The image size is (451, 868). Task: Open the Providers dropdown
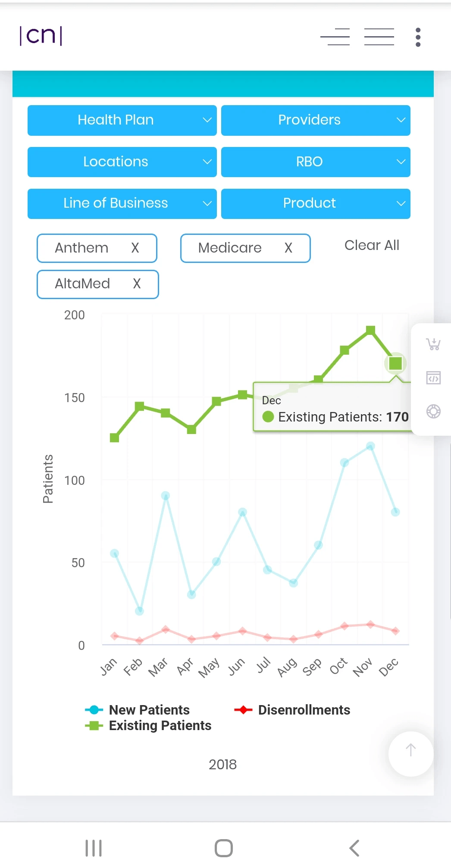[316, 120]
